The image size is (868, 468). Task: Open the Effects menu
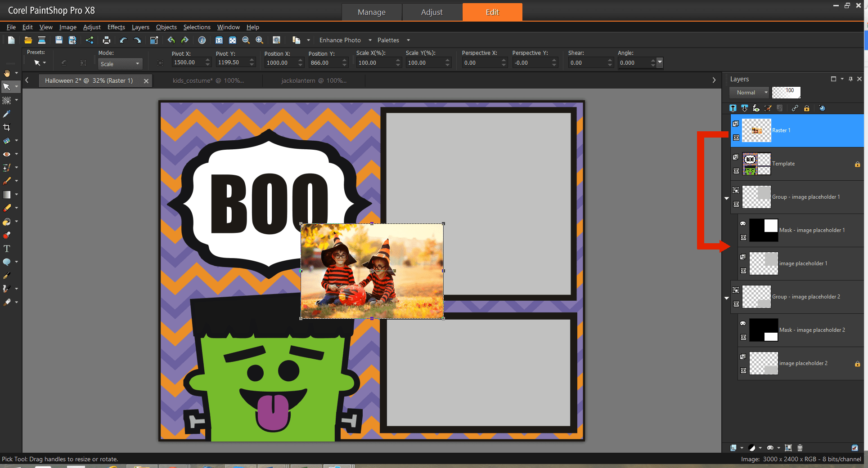(116, 27)
